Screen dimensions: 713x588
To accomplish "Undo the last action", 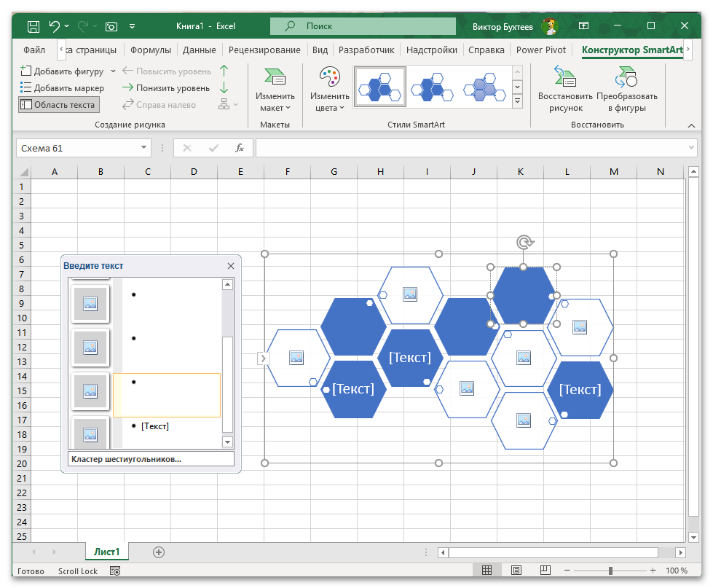I will tap(55, 26).
